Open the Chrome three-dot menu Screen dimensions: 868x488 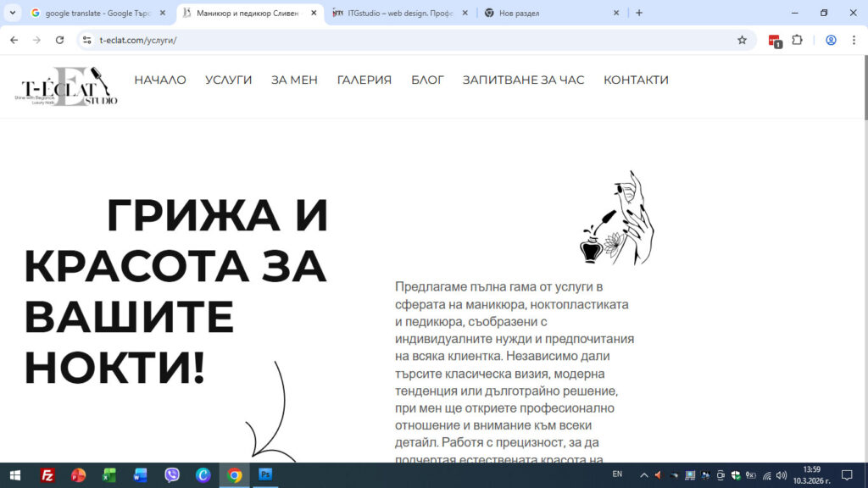pyautogui.click(x=854, y=40)
